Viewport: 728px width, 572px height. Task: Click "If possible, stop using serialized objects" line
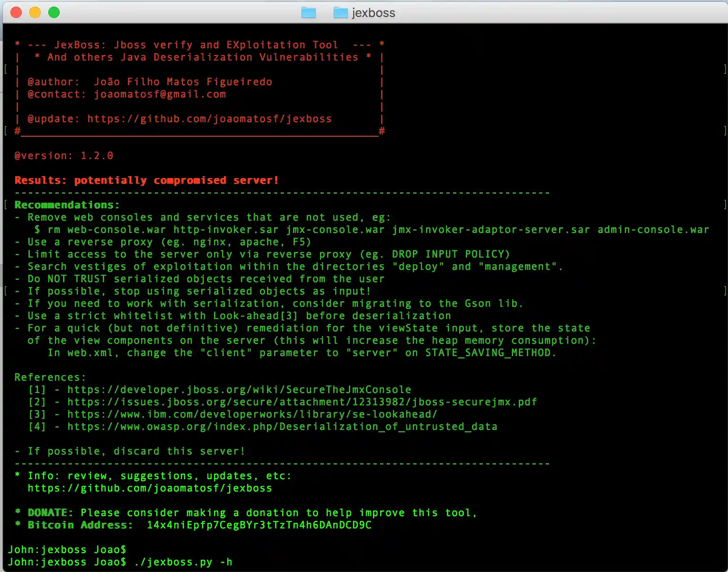193,291
